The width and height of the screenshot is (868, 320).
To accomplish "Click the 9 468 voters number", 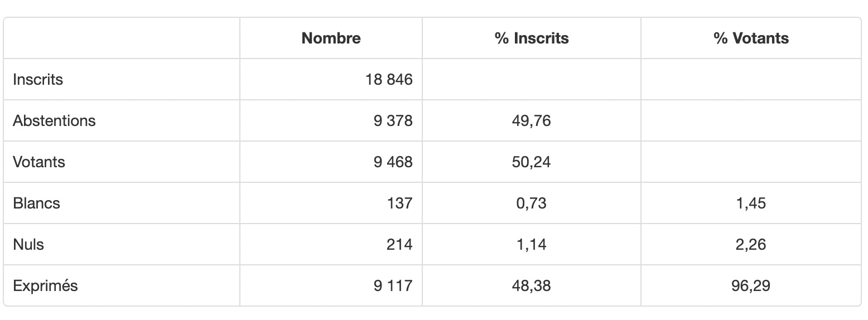I will pos(393,162).
